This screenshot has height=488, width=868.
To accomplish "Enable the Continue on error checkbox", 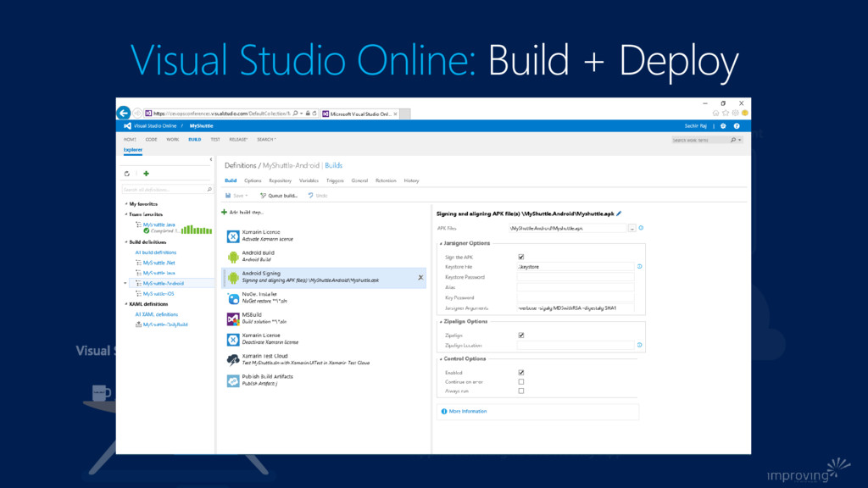I will (520, 381).
